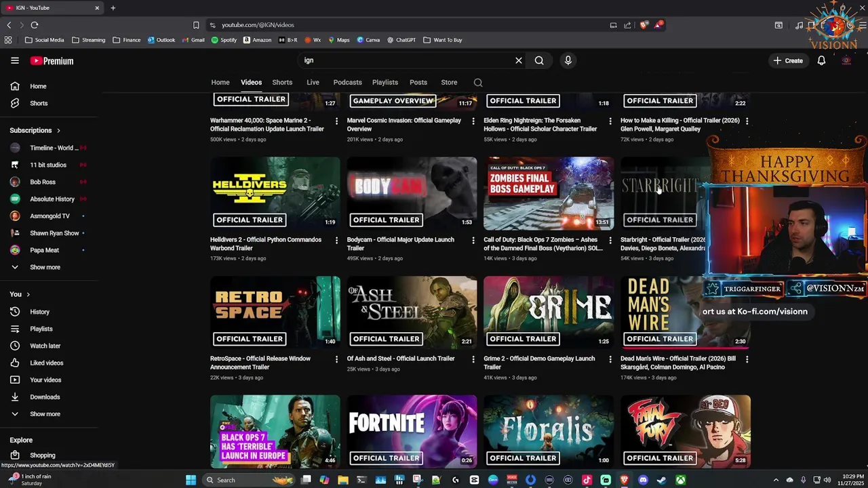The height and width of the screenshot is (488, 868).
Task: Clear the search box with the X
Action: click(519, 60)
